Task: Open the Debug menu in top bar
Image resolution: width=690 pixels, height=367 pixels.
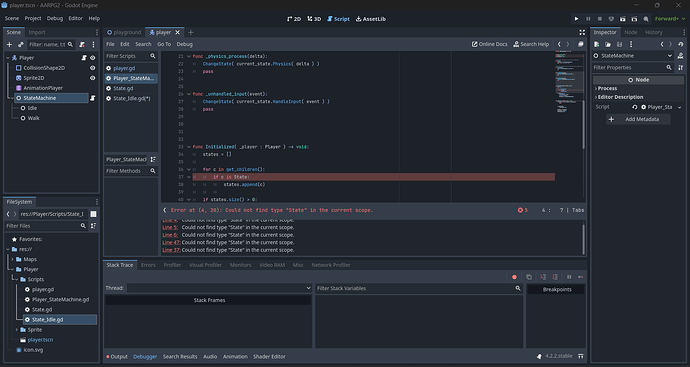Action: pos(55,18)
